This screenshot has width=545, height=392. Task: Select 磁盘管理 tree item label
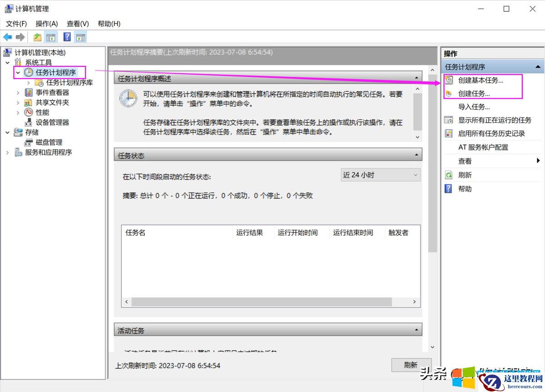49,142
